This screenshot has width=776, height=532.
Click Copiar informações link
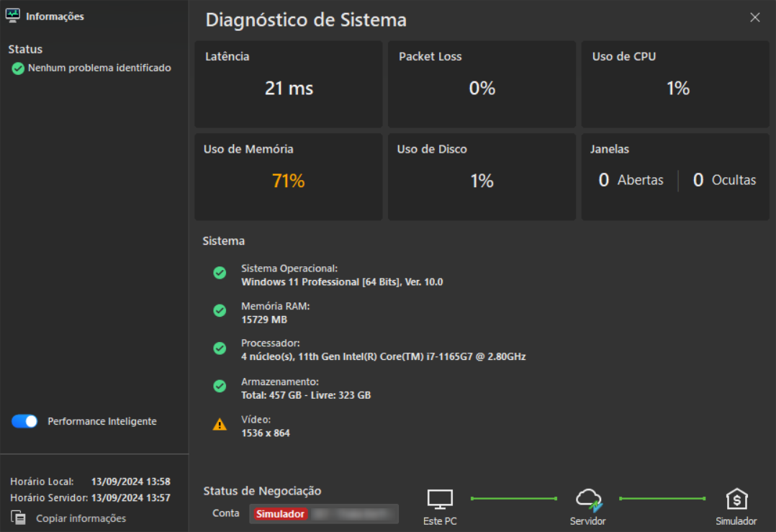81,518
